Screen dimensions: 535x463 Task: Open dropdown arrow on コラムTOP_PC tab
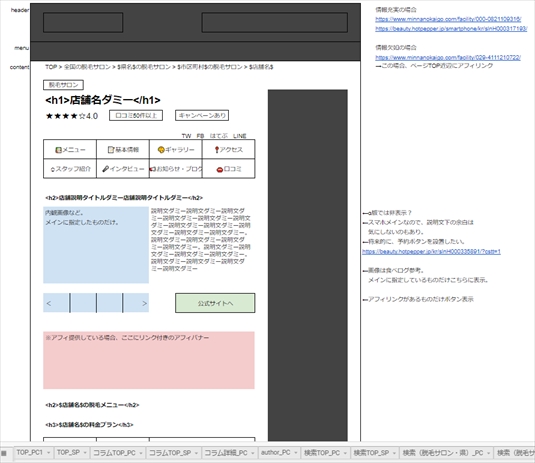(x=141, y=453)
